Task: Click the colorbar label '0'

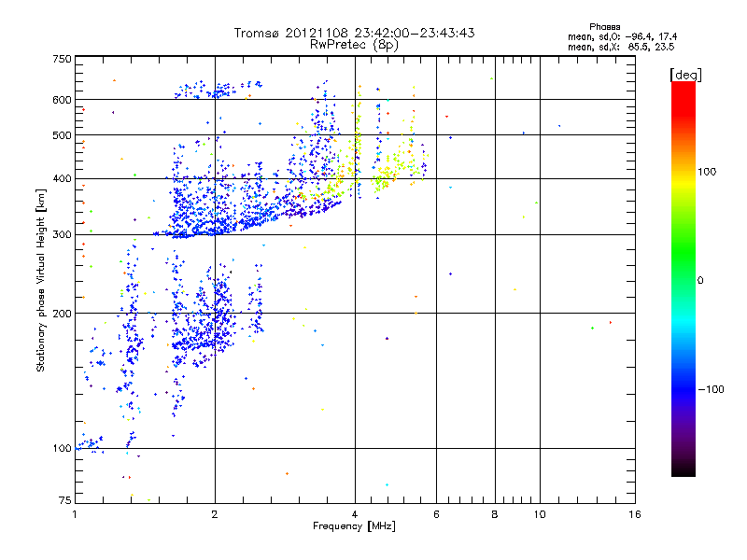Action: click(700, 281)
